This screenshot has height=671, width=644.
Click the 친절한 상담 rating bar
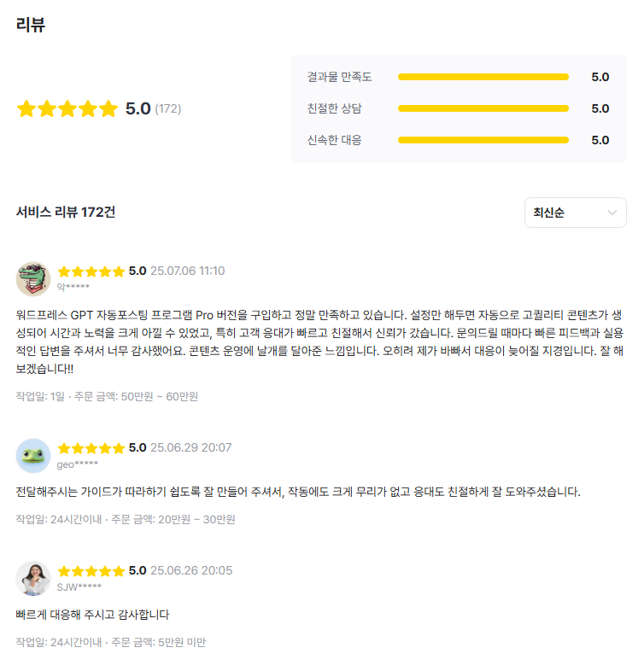tap(483, 108)
